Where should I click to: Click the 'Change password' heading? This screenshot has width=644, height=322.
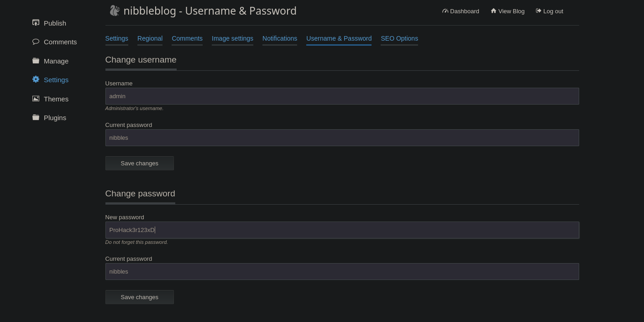140,193
